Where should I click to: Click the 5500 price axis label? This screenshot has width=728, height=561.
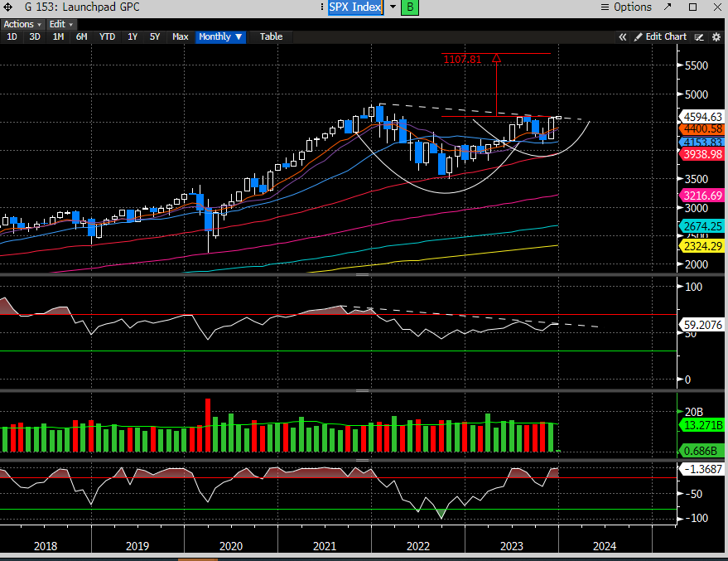coord(697,66)
